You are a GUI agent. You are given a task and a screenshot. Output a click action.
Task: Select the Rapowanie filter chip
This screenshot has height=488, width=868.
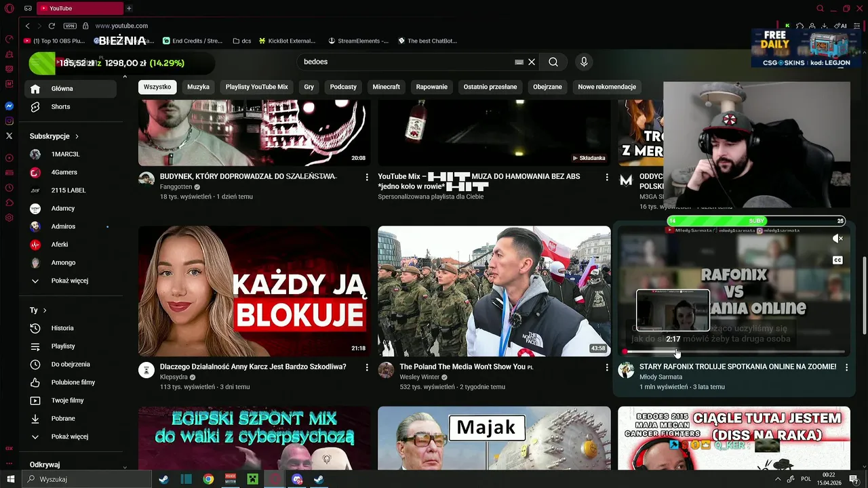[432, 87]
